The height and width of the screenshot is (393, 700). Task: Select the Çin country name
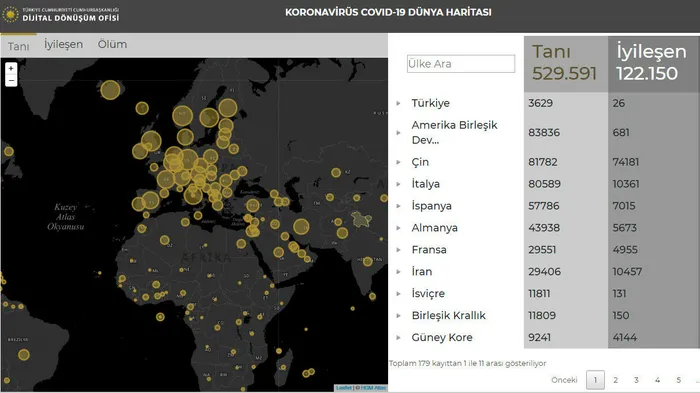tap(420, 162)
